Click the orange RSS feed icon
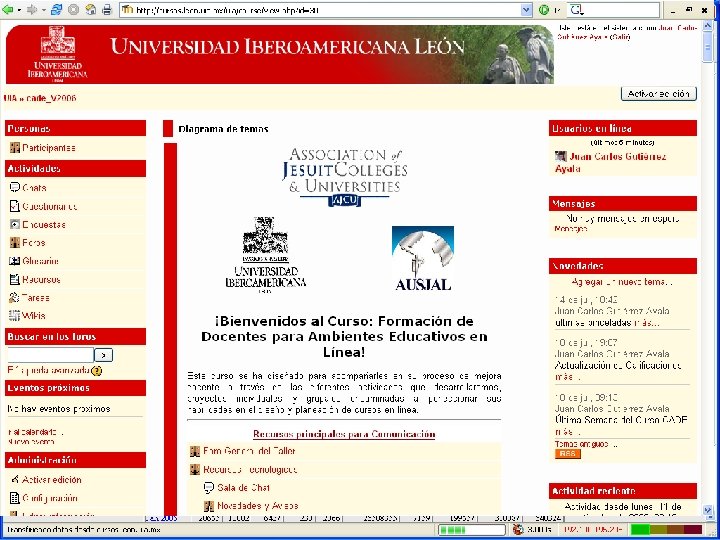The image size is (720, 540). point(568,454)
